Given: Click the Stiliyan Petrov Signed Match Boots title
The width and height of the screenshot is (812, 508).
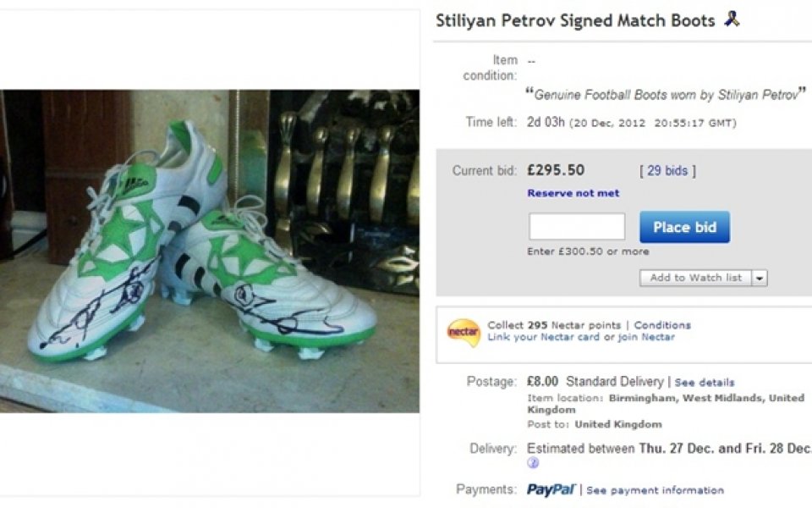Looking at the screenshot, I should point(575,20).
